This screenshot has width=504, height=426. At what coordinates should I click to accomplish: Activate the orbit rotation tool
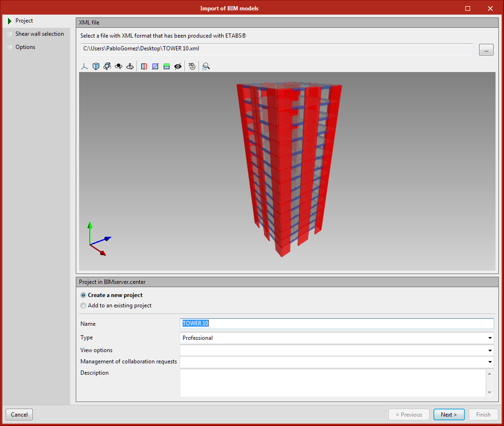click(107, 66)
